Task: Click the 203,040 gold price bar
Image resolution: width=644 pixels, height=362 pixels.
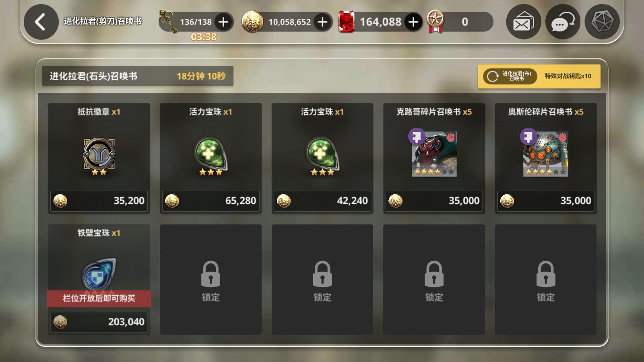Action: 99,322
